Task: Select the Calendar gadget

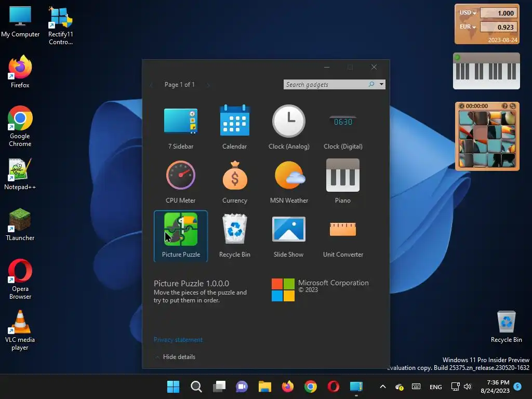Action: pyautogui.click(x=234, y=128)
